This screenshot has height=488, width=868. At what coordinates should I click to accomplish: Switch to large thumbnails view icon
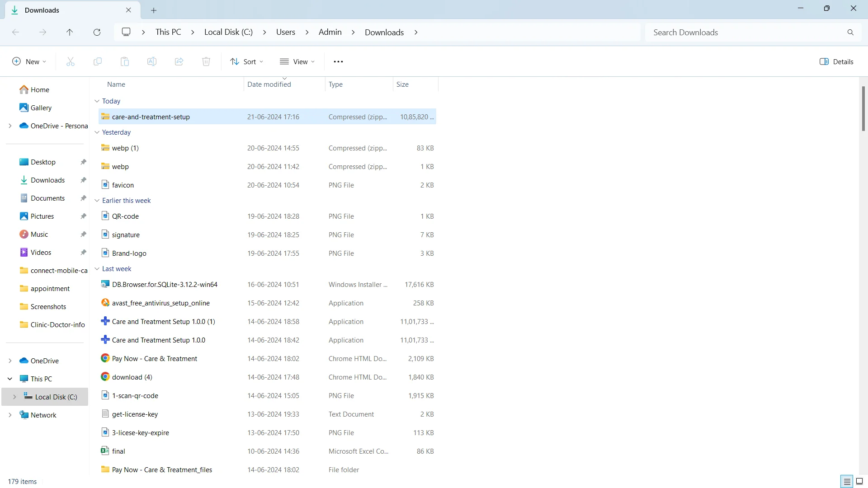pos(860,481)
